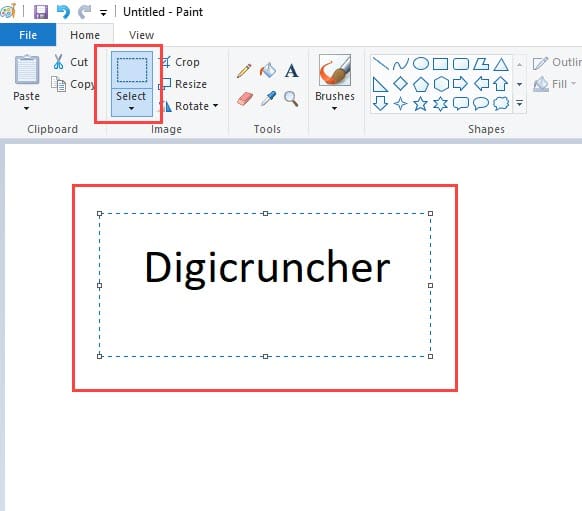Choose the Triangle shape
582x511 pixels.
point(501,64)
